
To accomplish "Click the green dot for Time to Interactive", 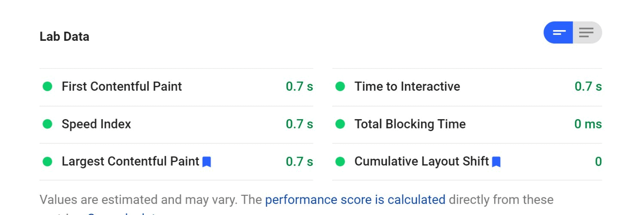I will 340,86.
